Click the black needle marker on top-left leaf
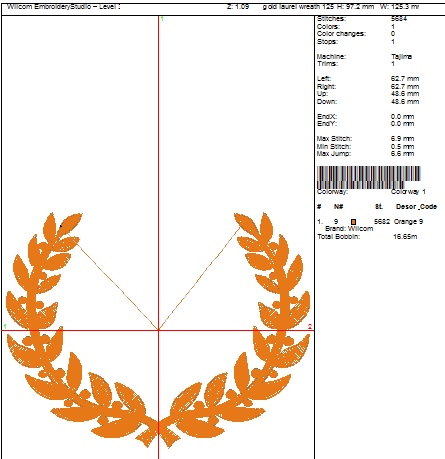 click(61, 226)
